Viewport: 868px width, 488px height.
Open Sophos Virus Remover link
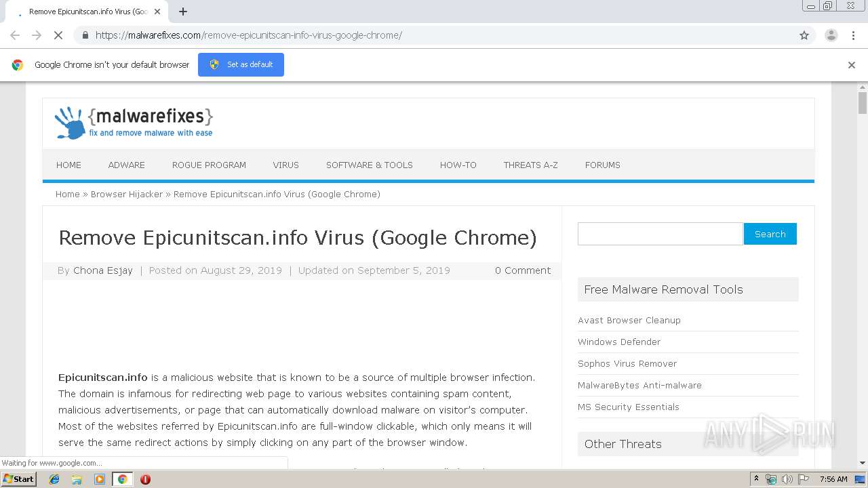[x=627, y=363]
